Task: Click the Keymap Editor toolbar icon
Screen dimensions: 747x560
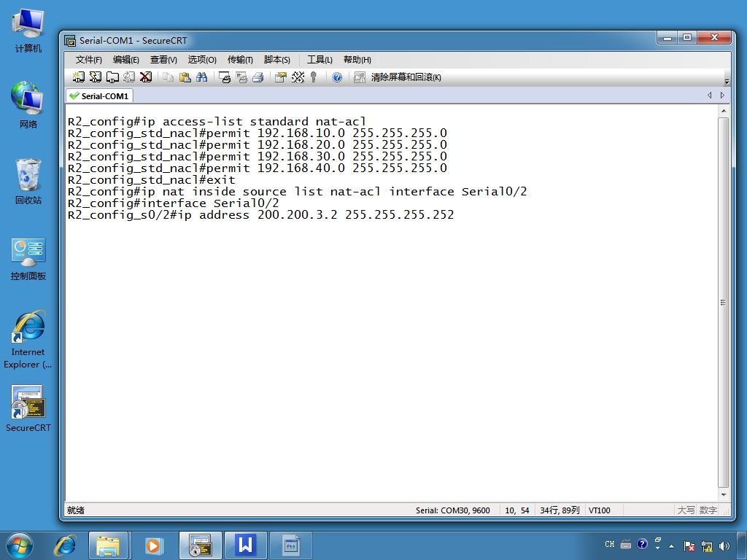Action: coord(298,77)
